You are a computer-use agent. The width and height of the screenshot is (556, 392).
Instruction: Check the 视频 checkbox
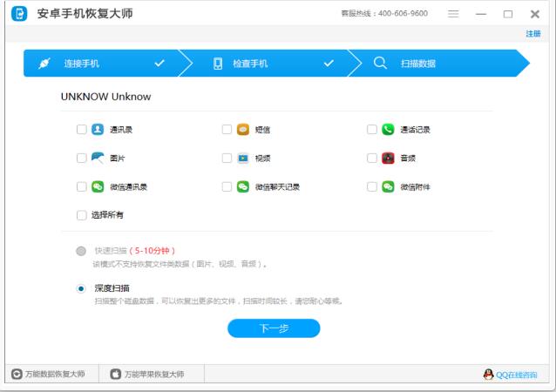point(227,158)
